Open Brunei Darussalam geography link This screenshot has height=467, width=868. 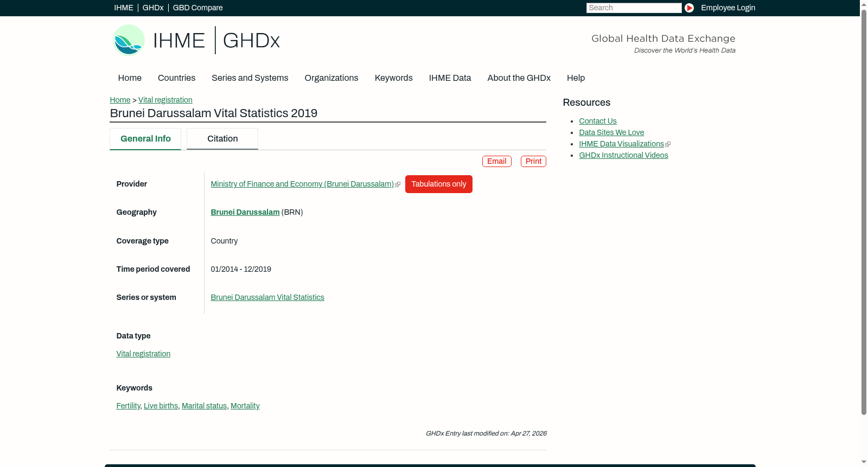[245, 213]
